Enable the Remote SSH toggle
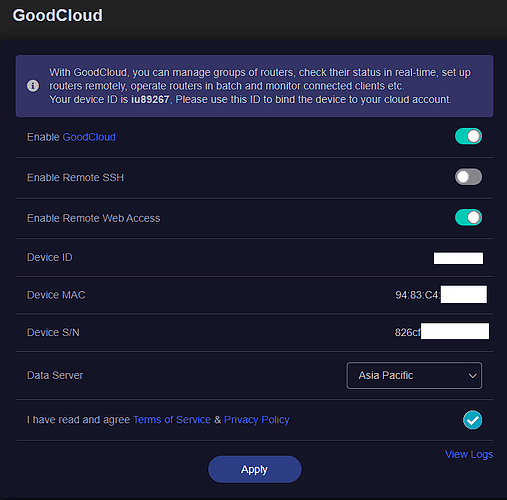 point(468,177)
